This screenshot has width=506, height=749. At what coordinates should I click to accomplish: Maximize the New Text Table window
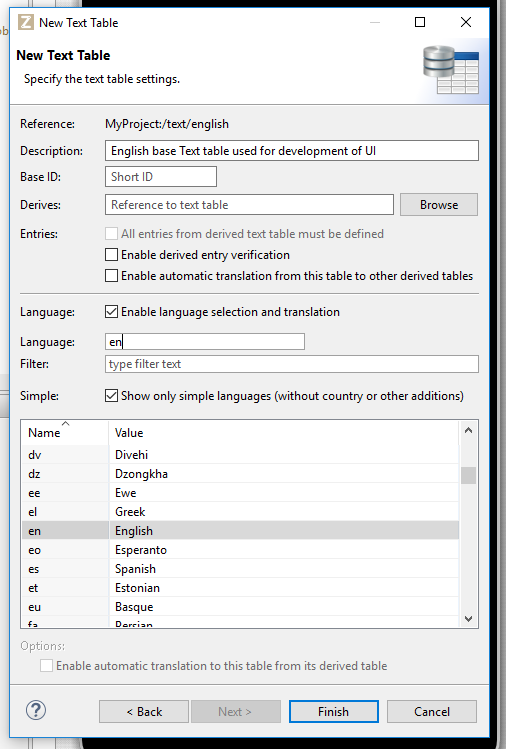click(420, 22)
